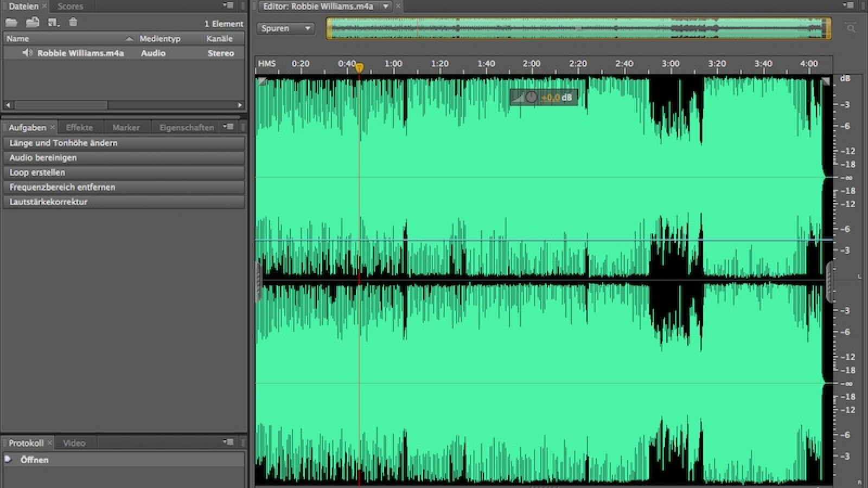The width and height of the screenshot is (868, 488).
Task: Open the Aufgaben panel menu icon
Action: [227, 126]
